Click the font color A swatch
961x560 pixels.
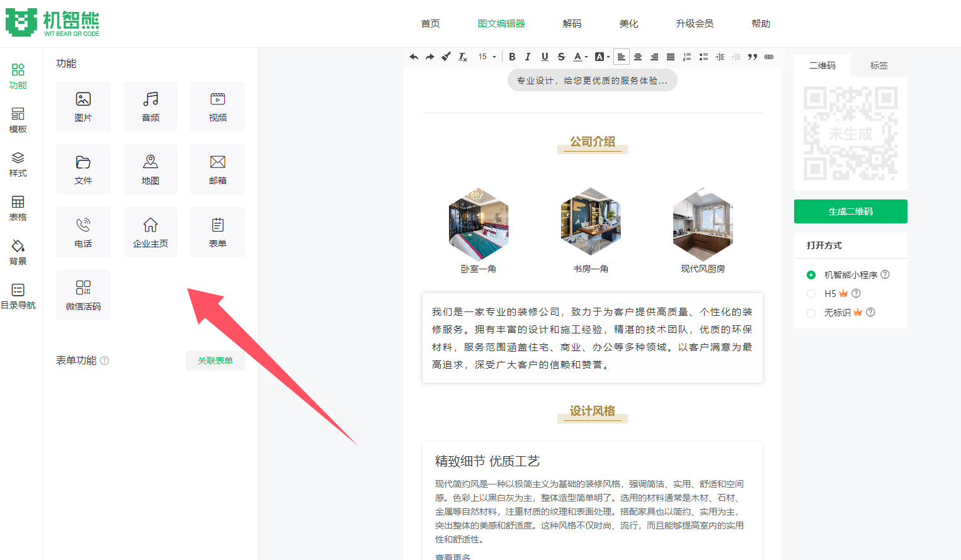[x=577, y=57]
